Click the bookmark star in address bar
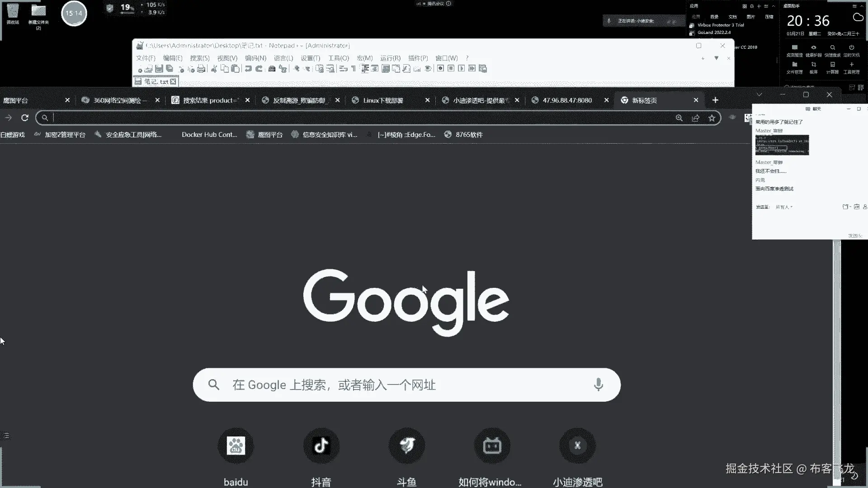This screenshot has height=488, width=868. (712, 118)
